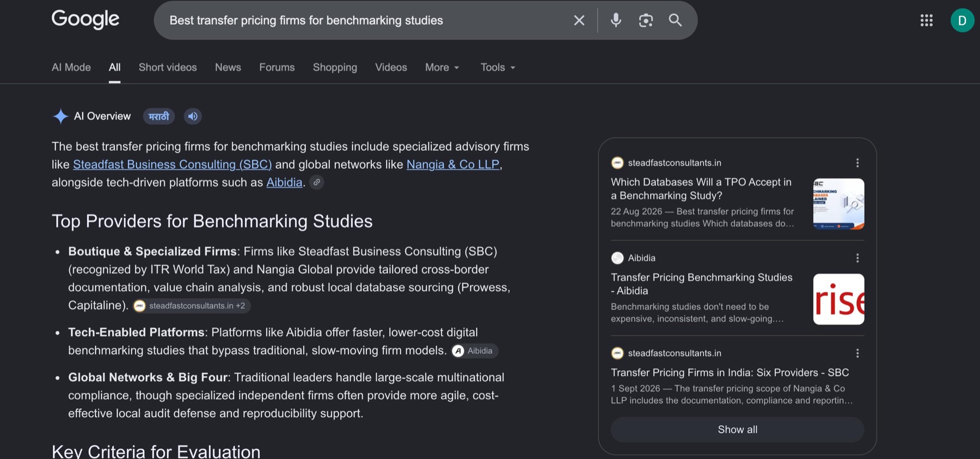Viewport: 980px width, 459px height.
Task: Start voice search with microphone icon
Action: pos(616,20)
